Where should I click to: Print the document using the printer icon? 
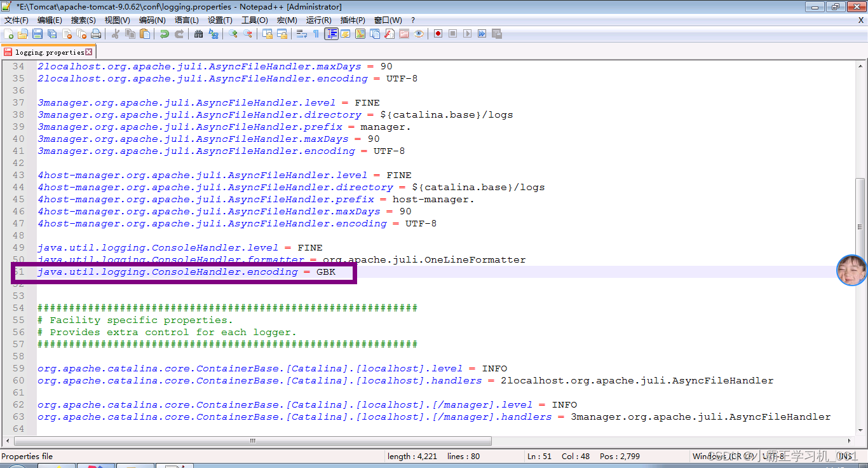[x=96, y=34]
